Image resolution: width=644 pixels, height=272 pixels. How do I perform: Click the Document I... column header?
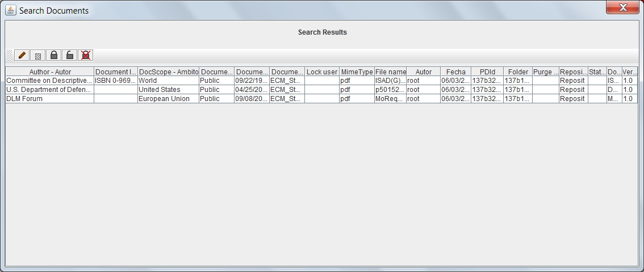point(116,72)
